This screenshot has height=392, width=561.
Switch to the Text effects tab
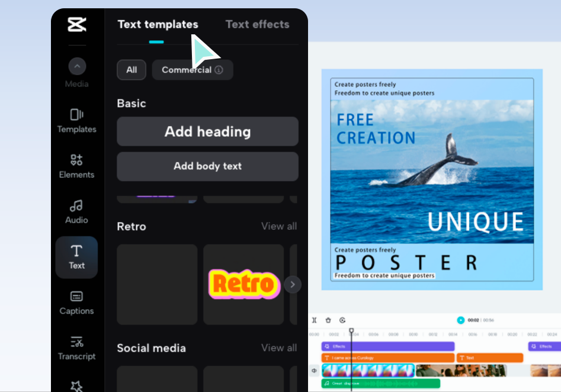(257, 24)
